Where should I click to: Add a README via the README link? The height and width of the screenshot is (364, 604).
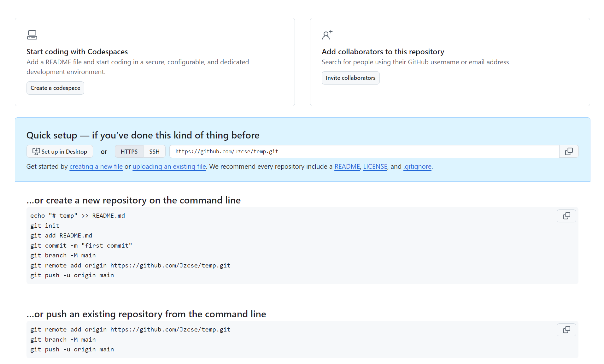[x=347, y=167]
